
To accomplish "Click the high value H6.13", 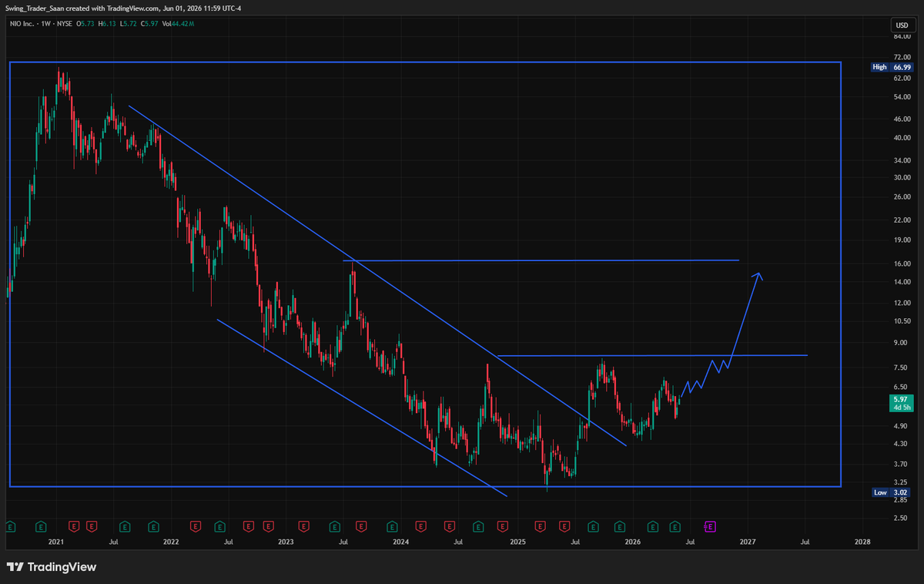I will [x=107, y=24].
